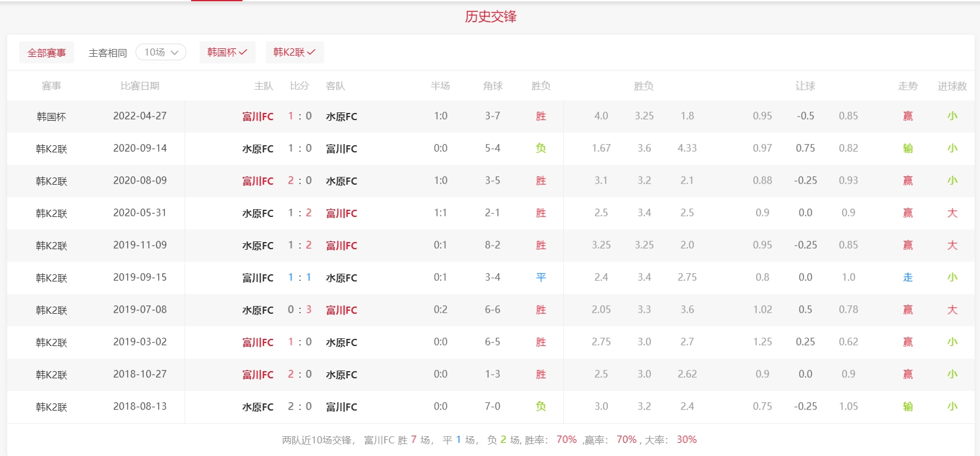Uncheck the 韩国杯 competition filter
The height and width of the screenshot is (456, 980).
point(227,53)
